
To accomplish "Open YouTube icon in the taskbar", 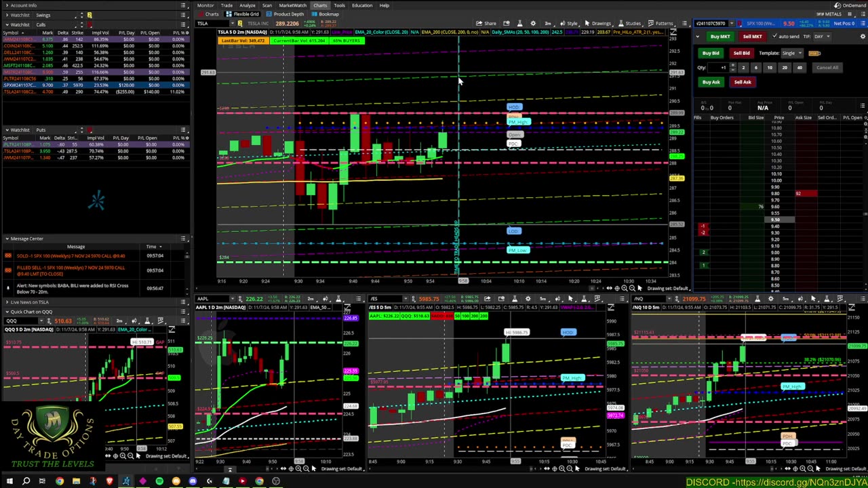I will (x=242, y=481).
